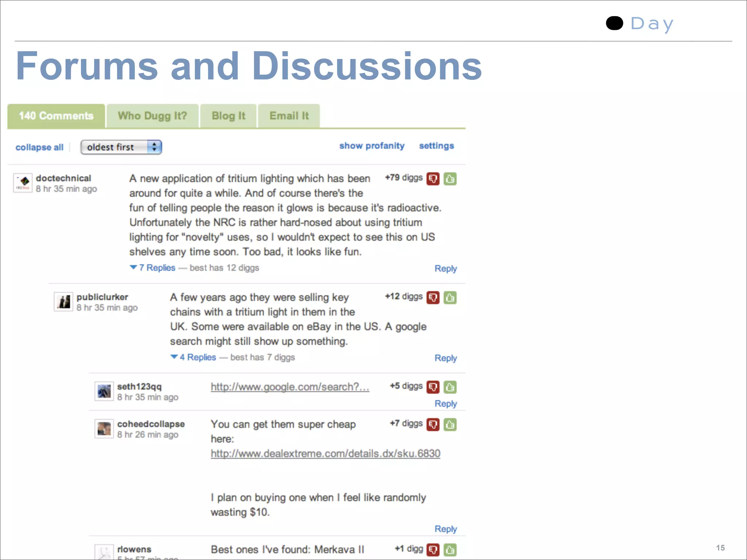
Task: Bury doctechnical's comment with thumbs-down icon
Action: pos(433,179)
